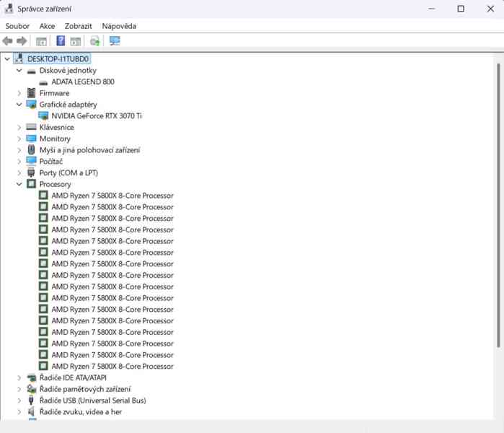Expand the Řadiče paměťových zařízení category
Viewport: 504px width, 433px height.
(19, 389)
